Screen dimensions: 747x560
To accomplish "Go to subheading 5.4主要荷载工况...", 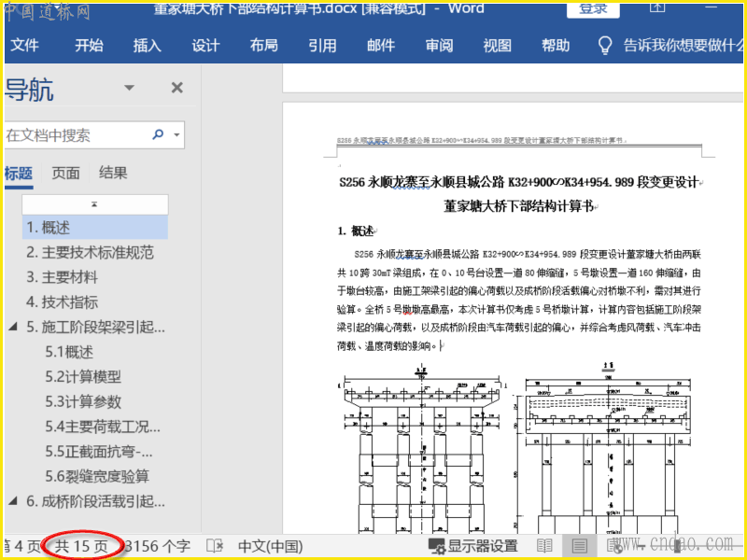I will click(103, 427).
